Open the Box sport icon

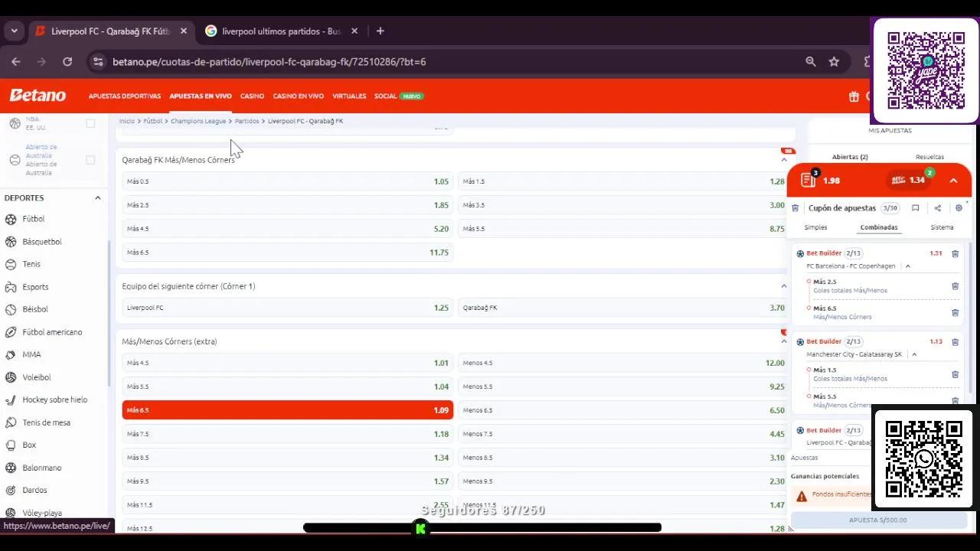11,445
